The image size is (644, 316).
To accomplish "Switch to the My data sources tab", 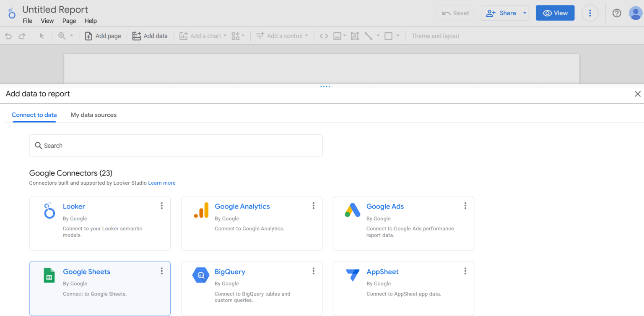I will [x=93, y=115].
